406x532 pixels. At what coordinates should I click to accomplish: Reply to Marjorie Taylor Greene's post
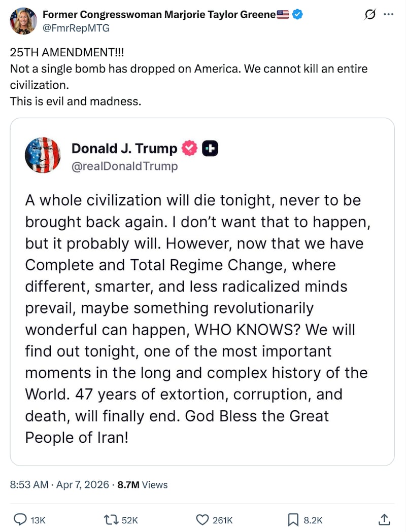tap(20, 519)
